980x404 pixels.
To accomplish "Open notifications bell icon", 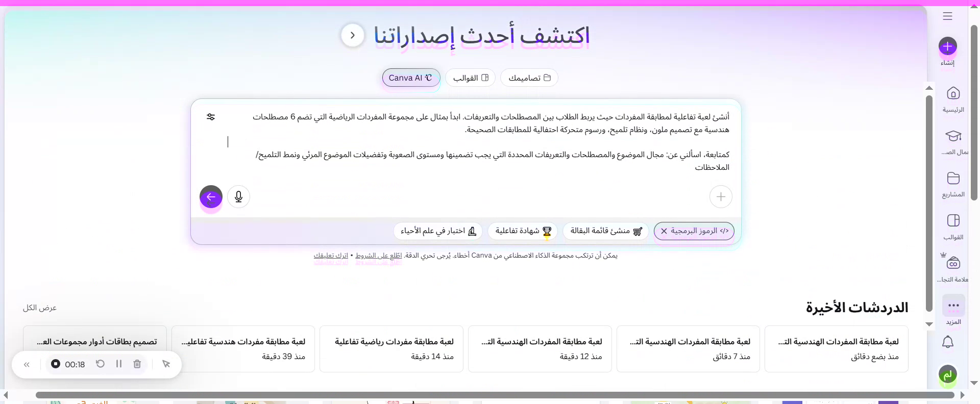I will click(947, 342).
